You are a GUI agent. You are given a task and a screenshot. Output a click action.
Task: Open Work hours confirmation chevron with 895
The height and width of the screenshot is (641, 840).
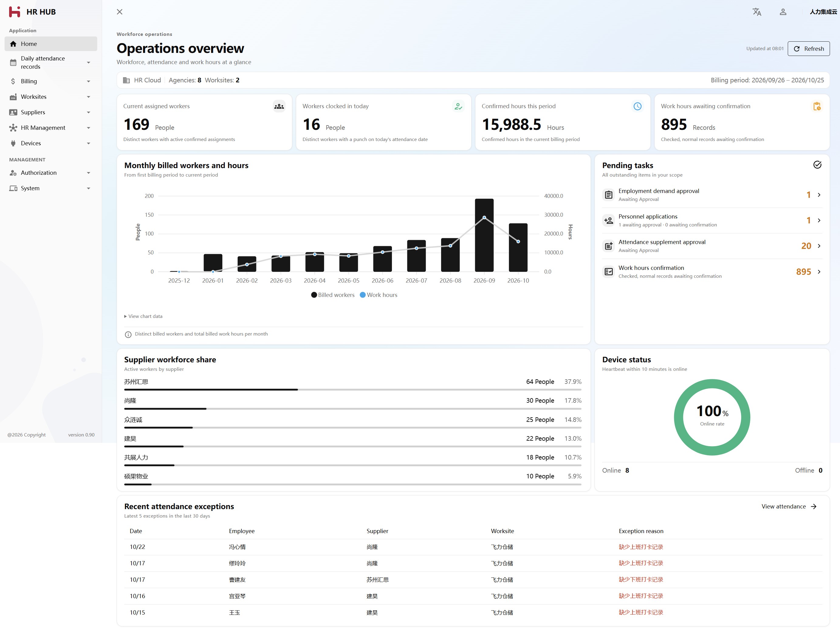(x=819, y=272)
